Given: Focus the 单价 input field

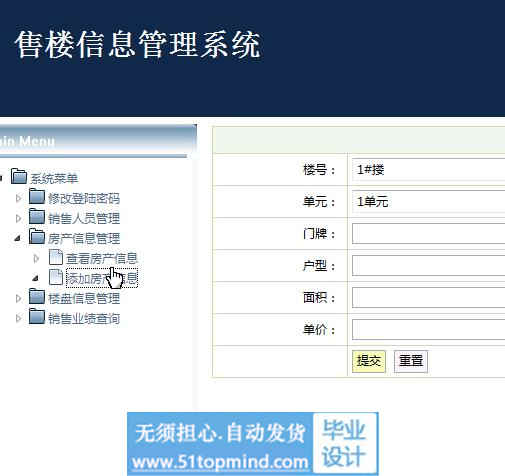Looking at the screenshot, I should click(x=428, y=330).
